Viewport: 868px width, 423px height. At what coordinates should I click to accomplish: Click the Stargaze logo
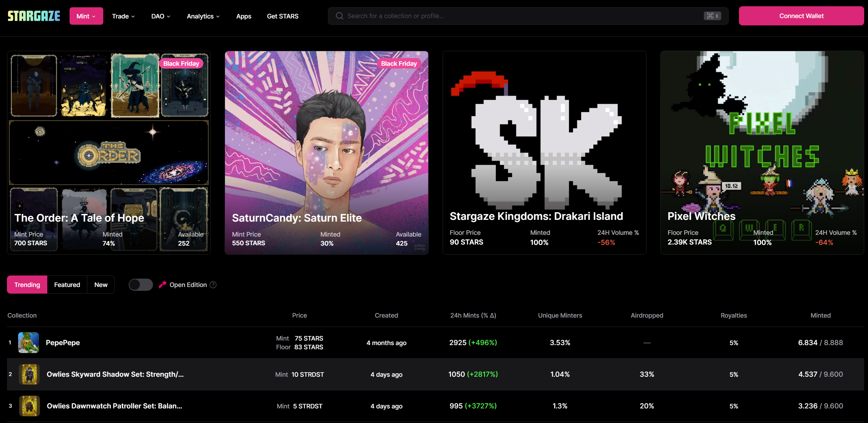[34, 16]
